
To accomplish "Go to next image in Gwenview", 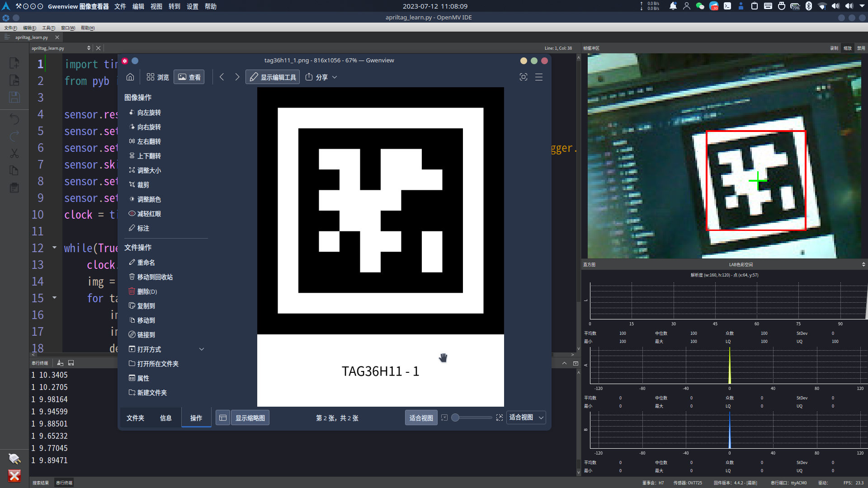I will (x=237, y=77).
